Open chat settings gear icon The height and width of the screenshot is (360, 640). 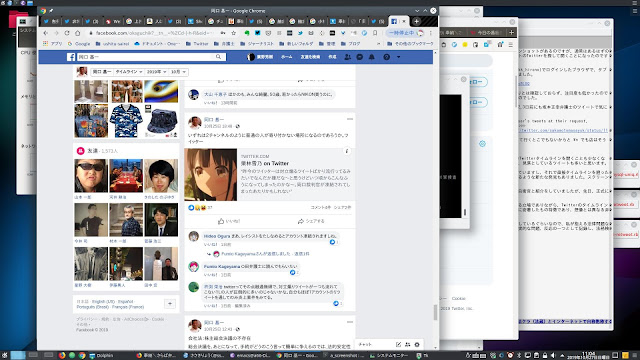[x=417, y=344]
